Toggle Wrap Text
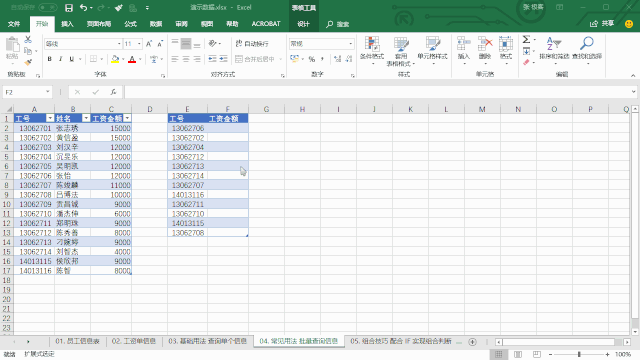The width and height of the screenshot is (640, 360). tap(252, 44)
